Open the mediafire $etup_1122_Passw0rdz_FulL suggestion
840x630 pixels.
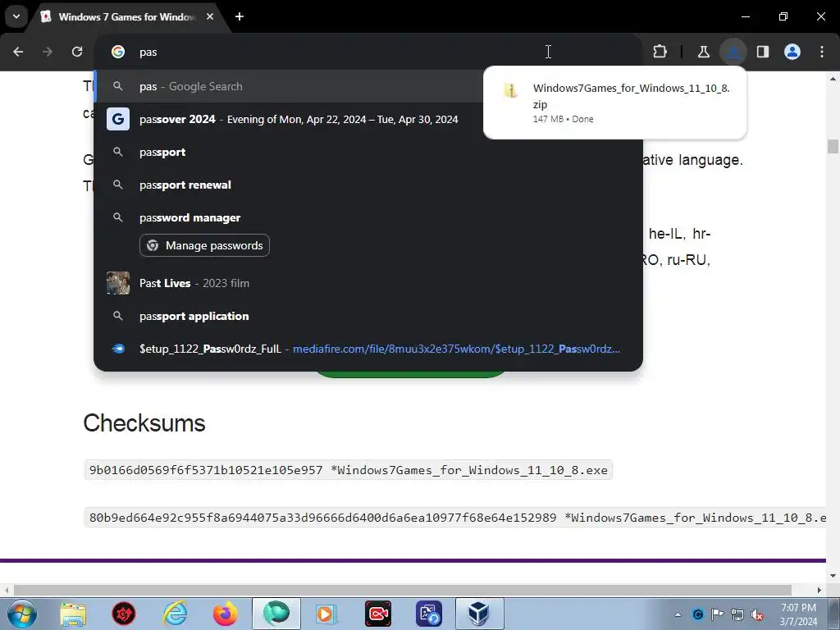pyautogui.click(x=368, y=349)
